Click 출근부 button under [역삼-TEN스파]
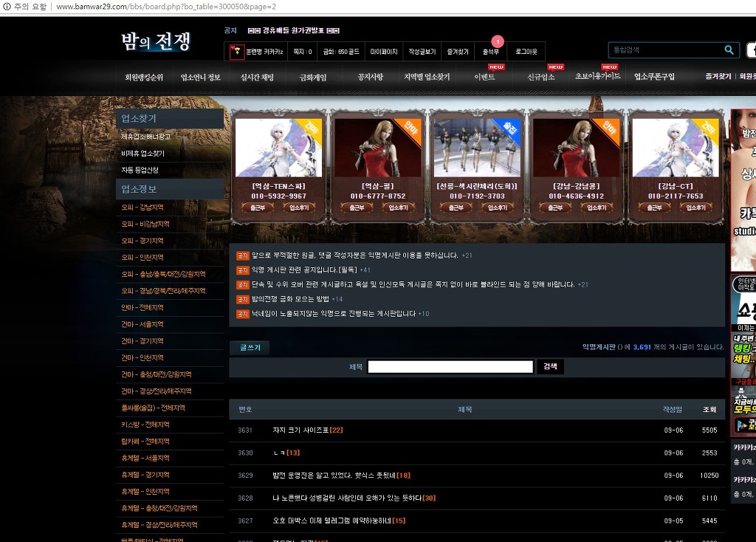This screenshot has height=542, width=756. click(x=258, y=207)
